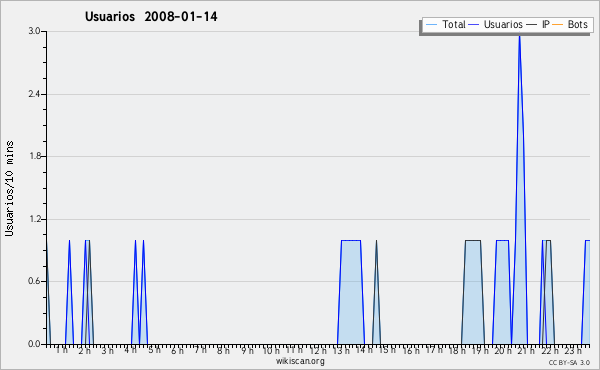This screenshot has height=370, width=600.
Task: Click the '22 h' x-axis label
Action: point(550,350)
